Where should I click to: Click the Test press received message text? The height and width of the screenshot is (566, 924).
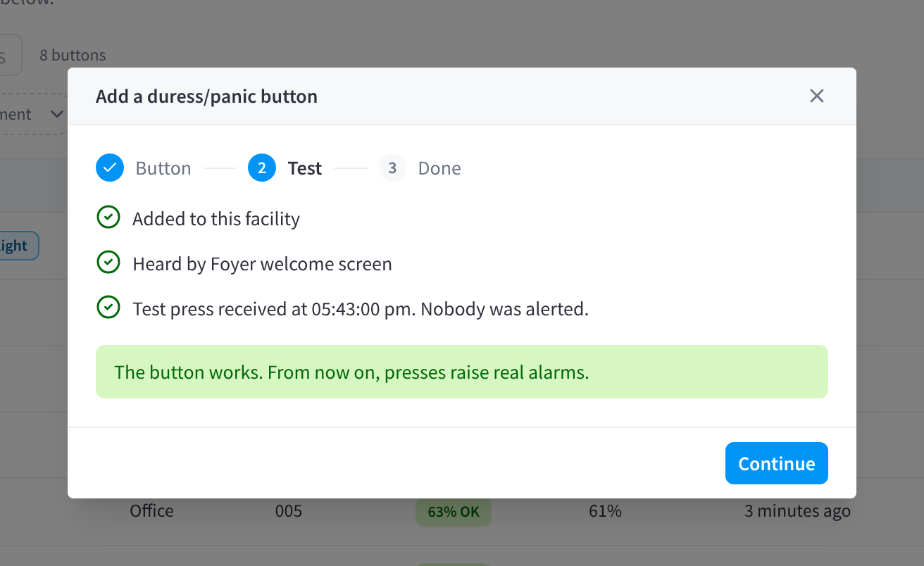point(361,309)
